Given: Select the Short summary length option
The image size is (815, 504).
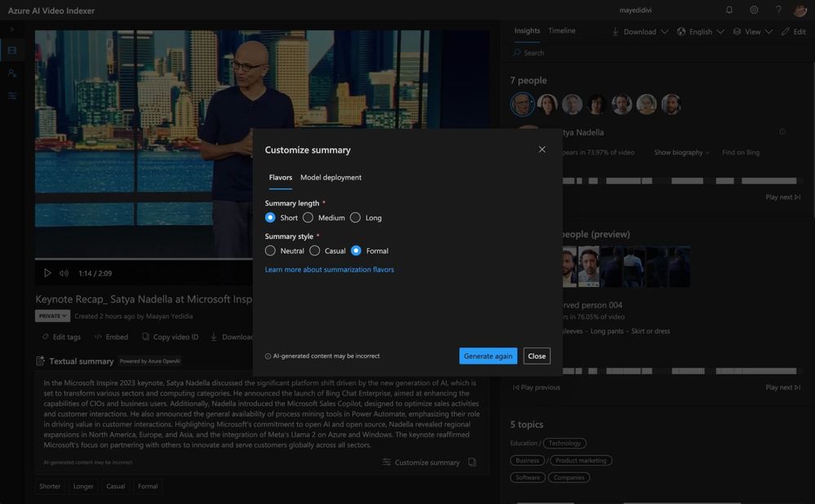Looking at the screenshot, I should pyautogui.click(x=270, y=218).
